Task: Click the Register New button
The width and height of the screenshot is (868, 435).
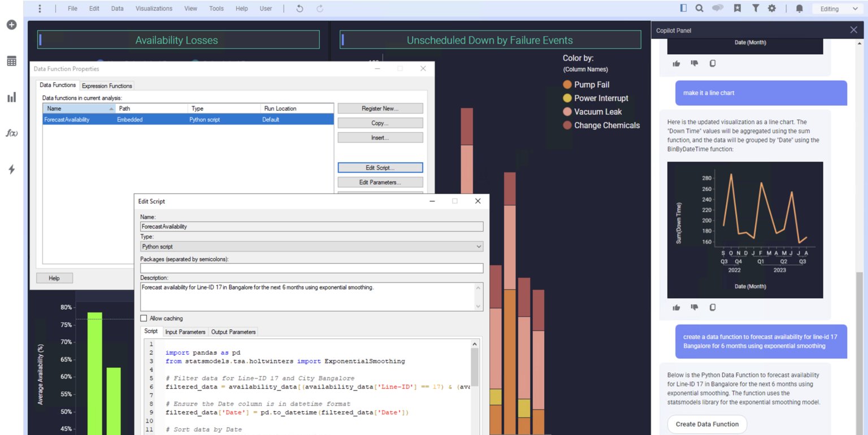Action: click(x=380, y=108)
